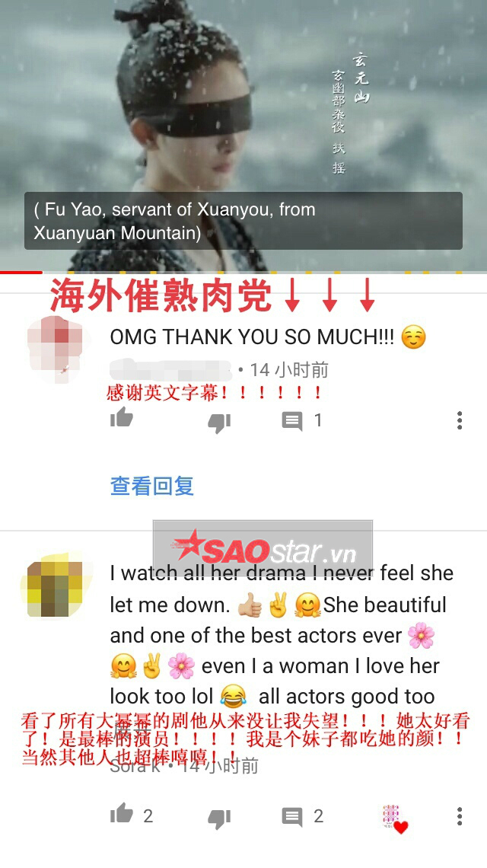Select the OMG THANK YOU SO MUCH text

252,337
